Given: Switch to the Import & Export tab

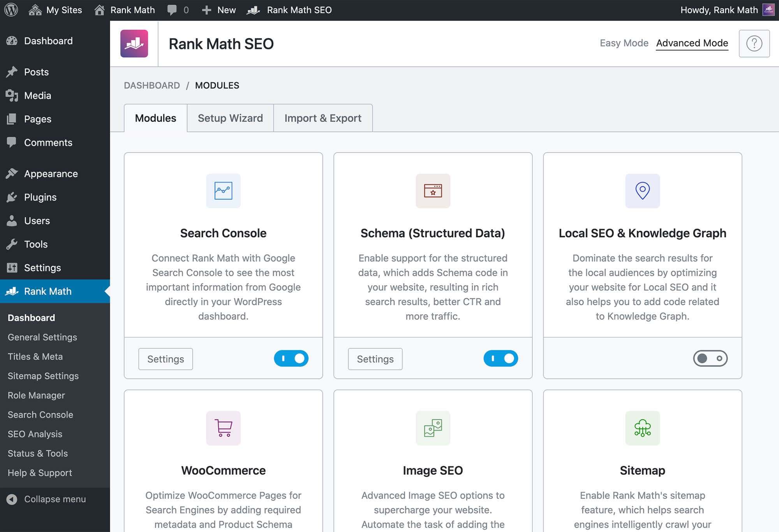Looking at the screenshot, I should tap(323, 118).
